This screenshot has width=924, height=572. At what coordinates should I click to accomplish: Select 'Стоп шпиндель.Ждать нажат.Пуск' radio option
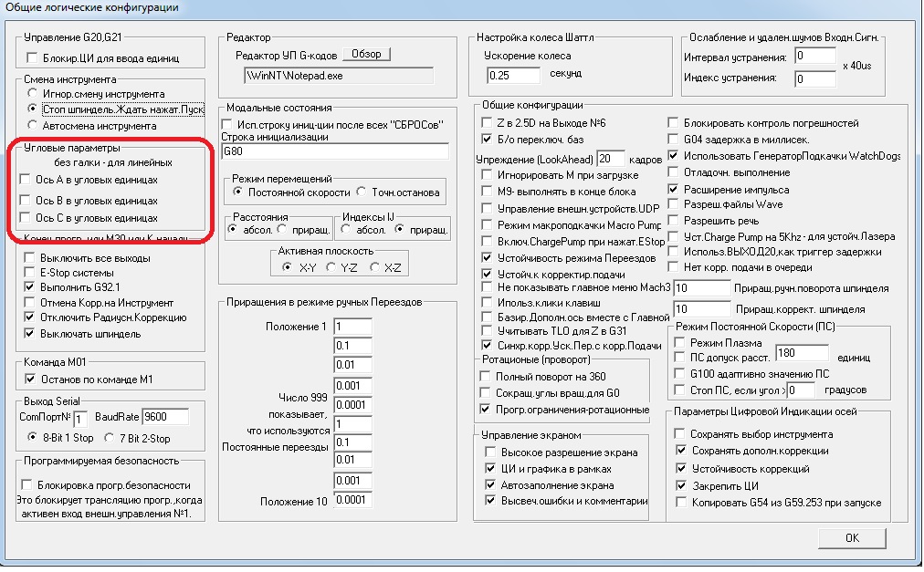pyautogui.click(x=32, y=109)
